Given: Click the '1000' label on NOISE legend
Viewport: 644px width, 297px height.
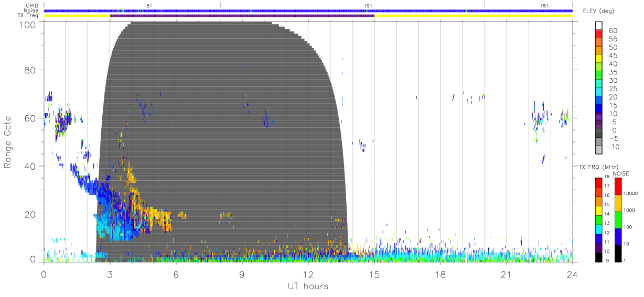Looking at the screenshot, I should coord(629,210).
